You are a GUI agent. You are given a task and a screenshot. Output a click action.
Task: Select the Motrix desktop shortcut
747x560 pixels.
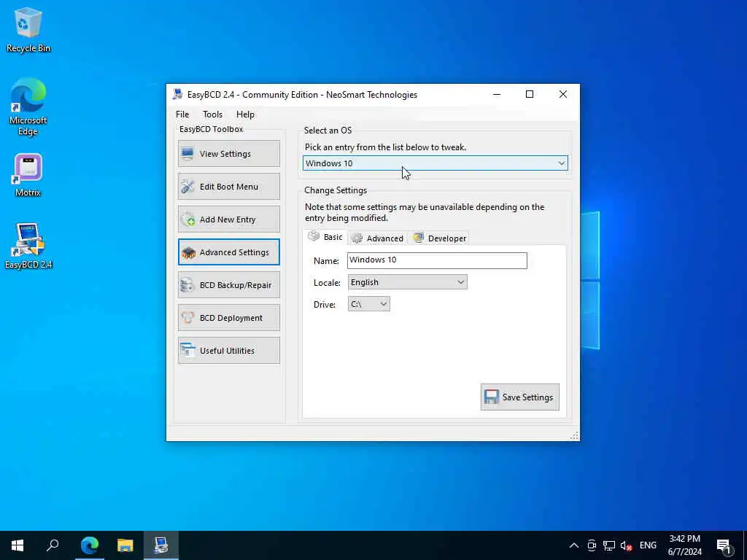coord(28,175)
